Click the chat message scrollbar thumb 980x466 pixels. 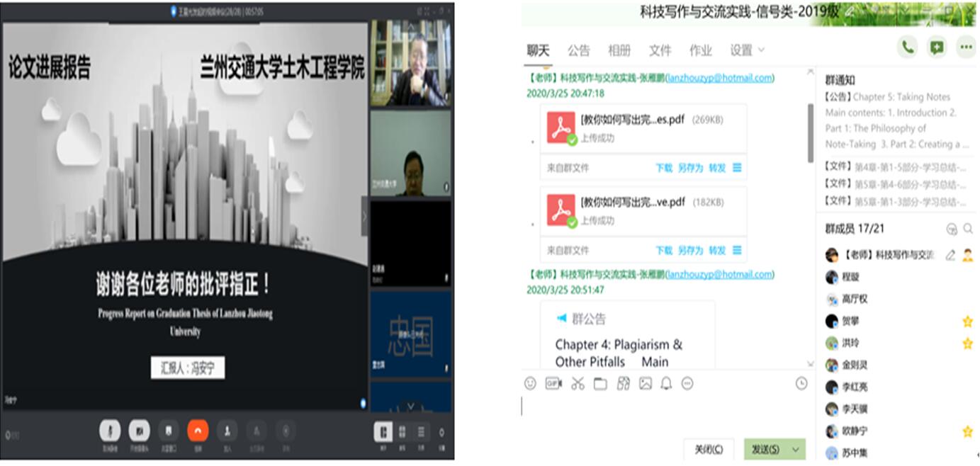point(811,132)
